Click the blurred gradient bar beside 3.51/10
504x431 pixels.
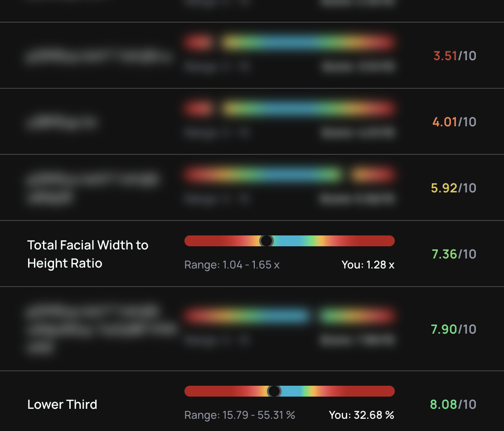pyautogui.click(x=290, y=43)
